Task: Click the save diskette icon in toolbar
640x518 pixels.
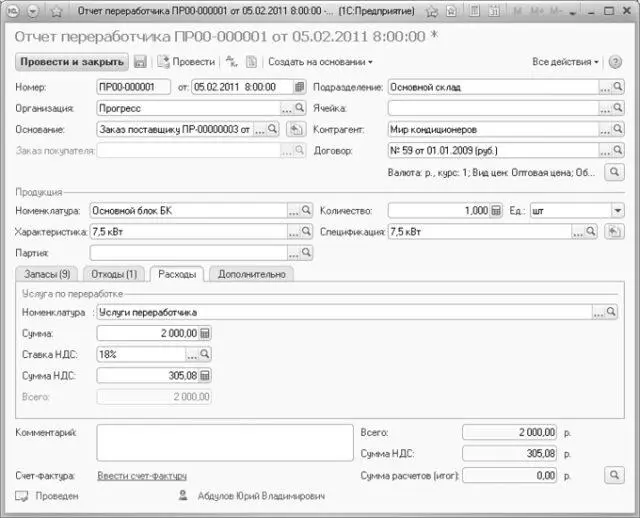Action: [140, 62]
